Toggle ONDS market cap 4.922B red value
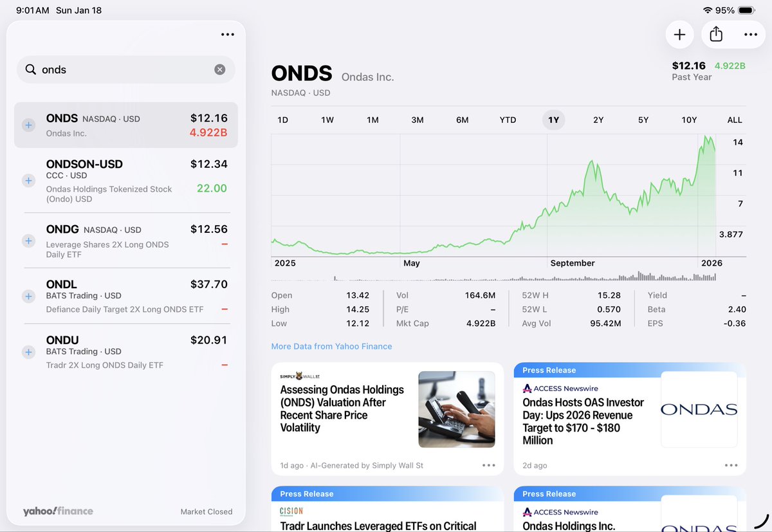Viewport: 772px width, 532px height. point(208,133)
